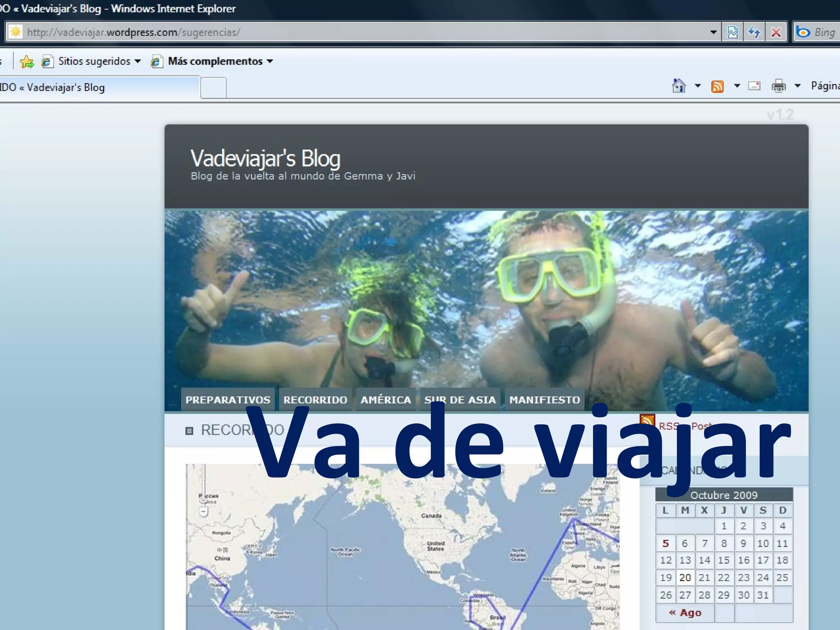Open the Print options dropdown arrow
840x630 pixels.
point(797,86)
